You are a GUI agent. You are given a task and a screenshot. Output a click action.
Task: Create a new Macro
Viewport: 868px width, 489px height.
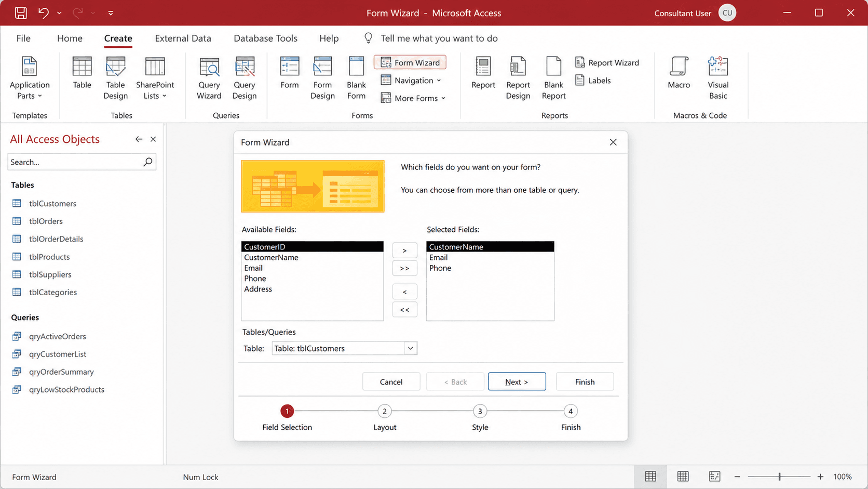pos(679,73)
